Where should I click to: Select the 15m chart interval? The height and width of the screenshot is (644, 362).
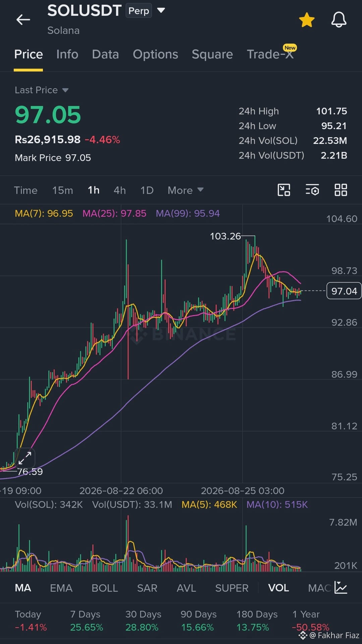(x=62, y=190)
